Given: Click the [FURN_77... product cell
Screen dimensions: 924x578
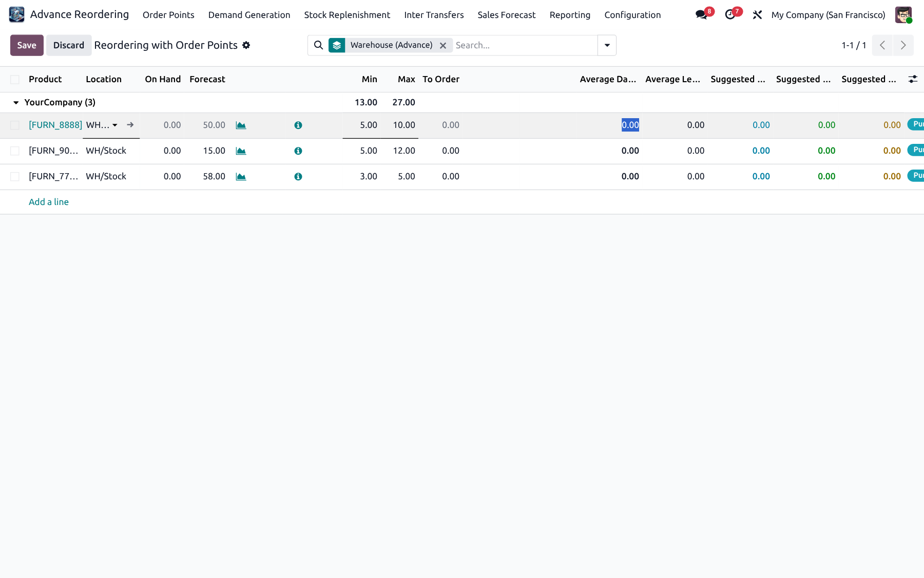Looking at the screenshot, I should coord(53,176).
